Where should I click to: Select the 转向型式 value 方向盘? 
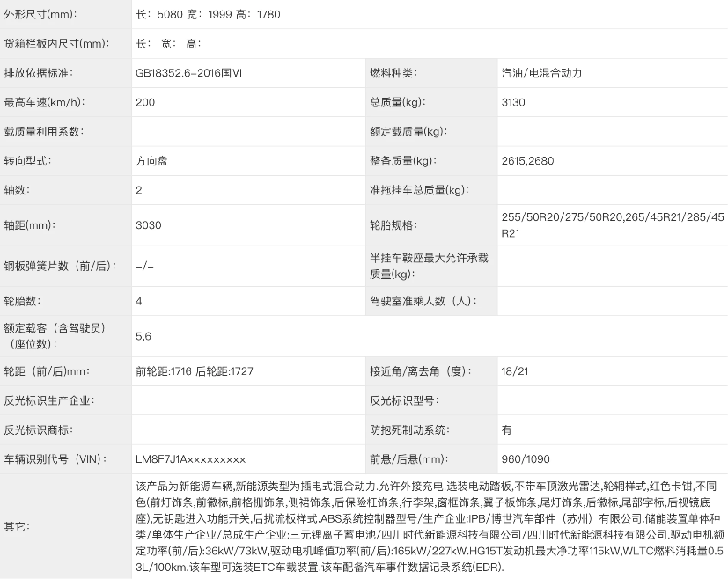point(150,160)
